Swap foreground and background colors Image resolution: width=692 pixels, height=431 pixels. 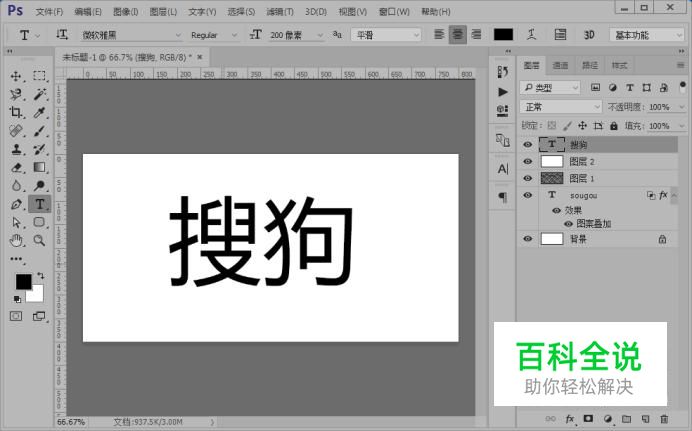41,276
